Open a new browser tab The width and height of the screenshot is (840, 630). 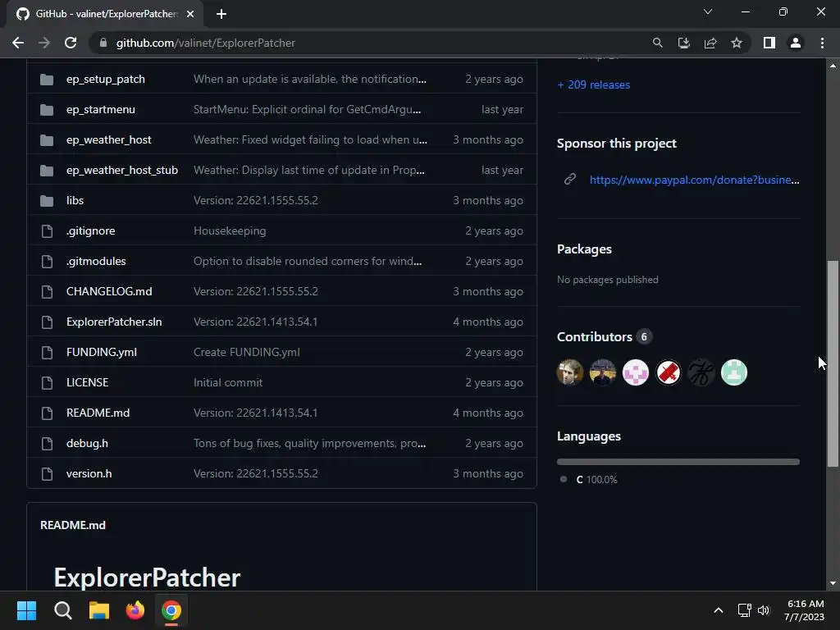(221, 14)
